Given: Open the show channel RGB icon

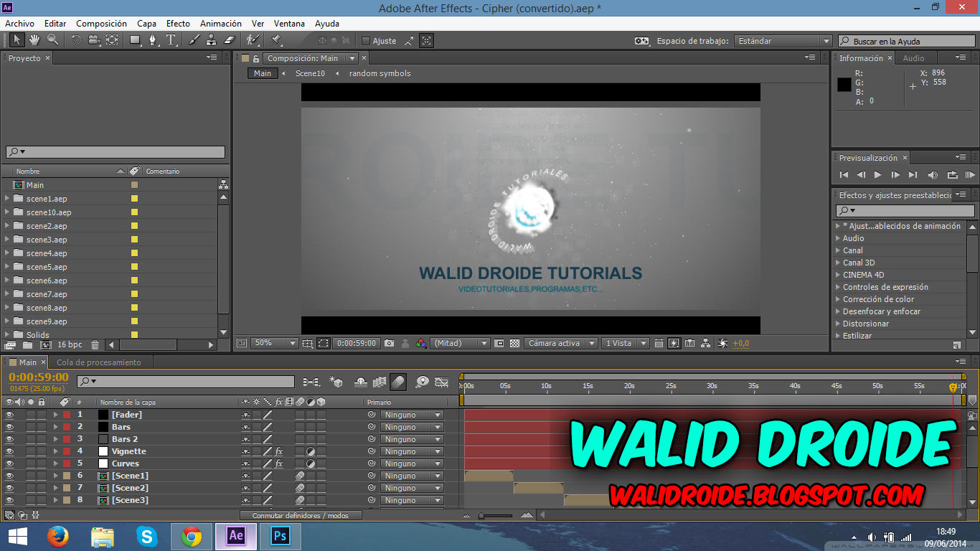Looking at the screenshot, I should (x=421, y=343).
